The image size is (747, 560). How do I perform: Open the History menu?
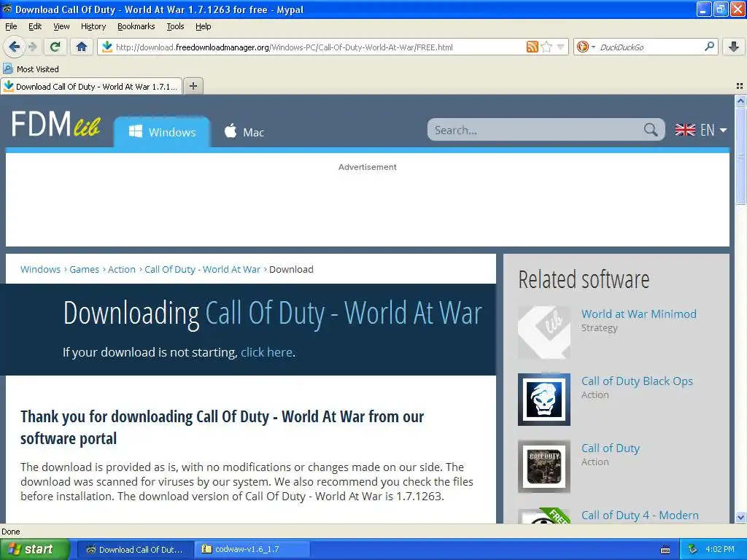93,26
